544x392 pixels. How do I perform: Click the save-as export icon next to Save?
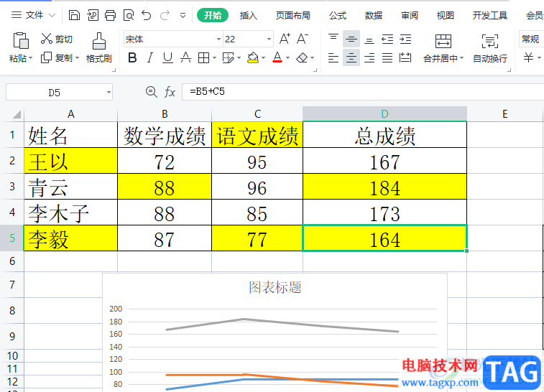coord(93,15)
